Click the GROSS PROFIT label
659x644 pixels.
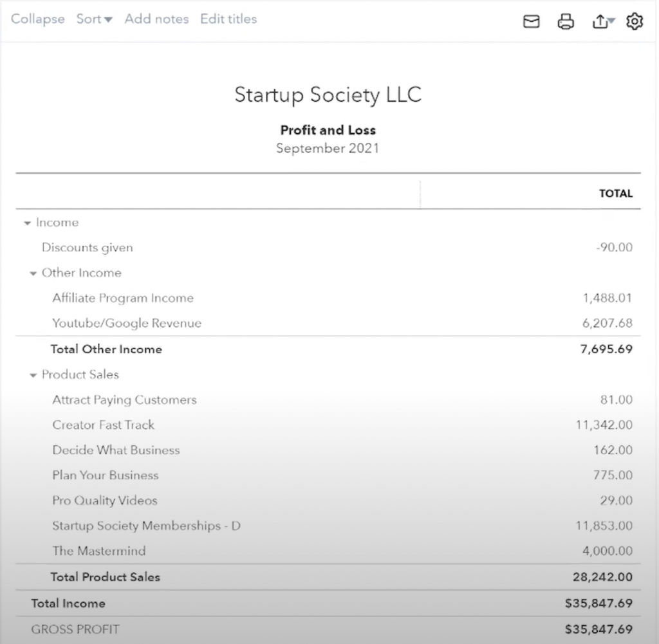(x=75, y=629)
